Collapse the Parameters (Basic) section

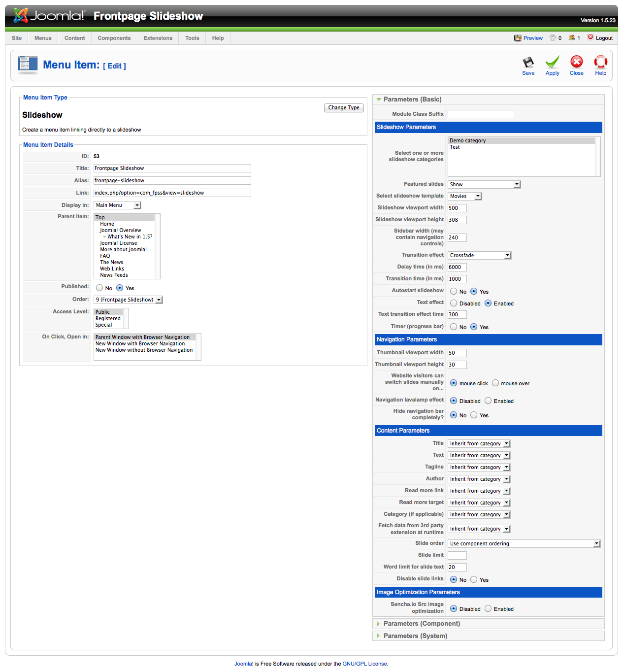(x=489, y=100)
